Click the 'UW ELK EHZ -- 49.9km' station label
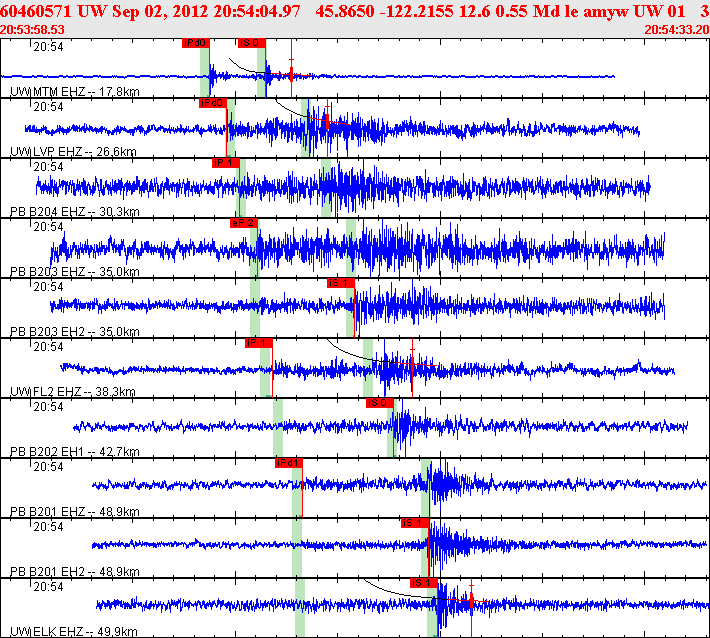Image resolution: width=710 pixels, height=638 pixels. (x=74, y=632)
